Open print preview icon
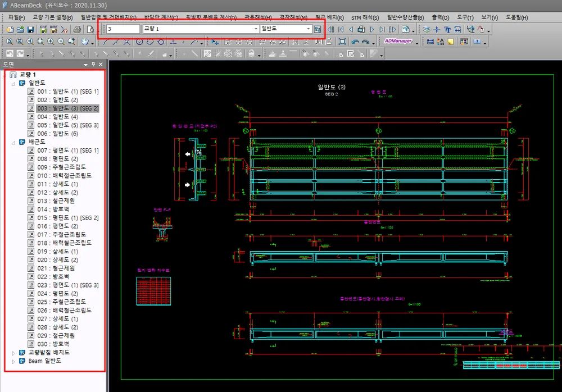 pyautogui.click(x=90, y=29)
